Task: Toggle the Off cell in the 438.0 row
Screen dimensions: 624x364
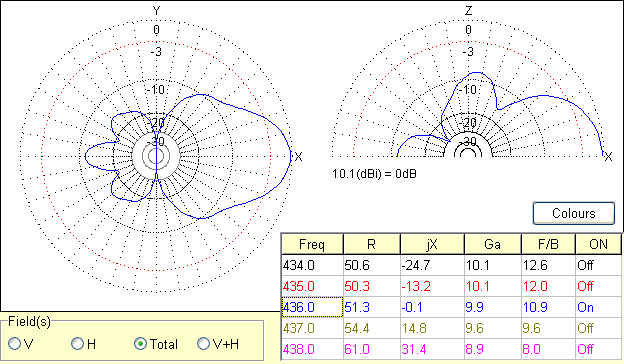Action: pyautogui.click(x=598, y=349)
